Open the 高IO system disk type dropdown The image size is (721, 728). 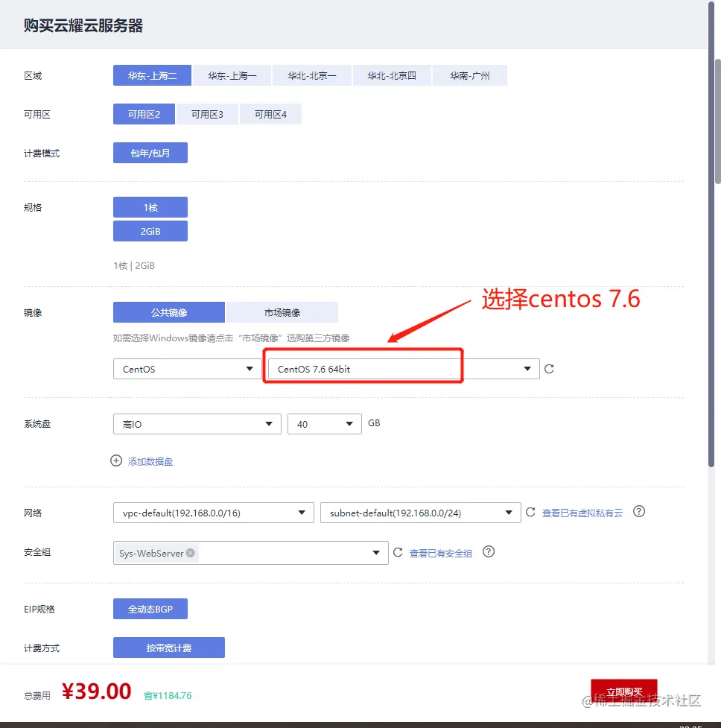pyautogui.click(x=197, y=424)
